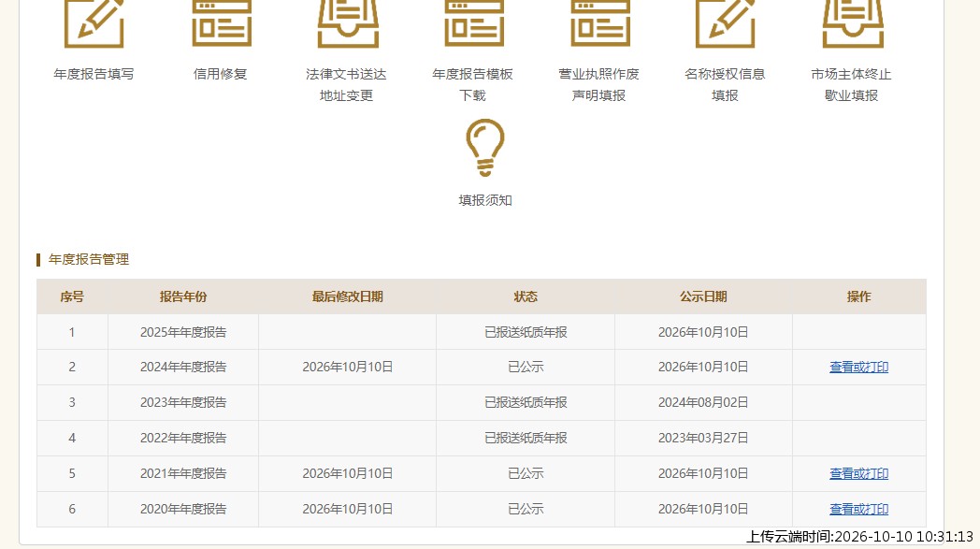Select the 2020年年度报告 cell
This screenshot has height=549, width=980.
tap(183, 510)
